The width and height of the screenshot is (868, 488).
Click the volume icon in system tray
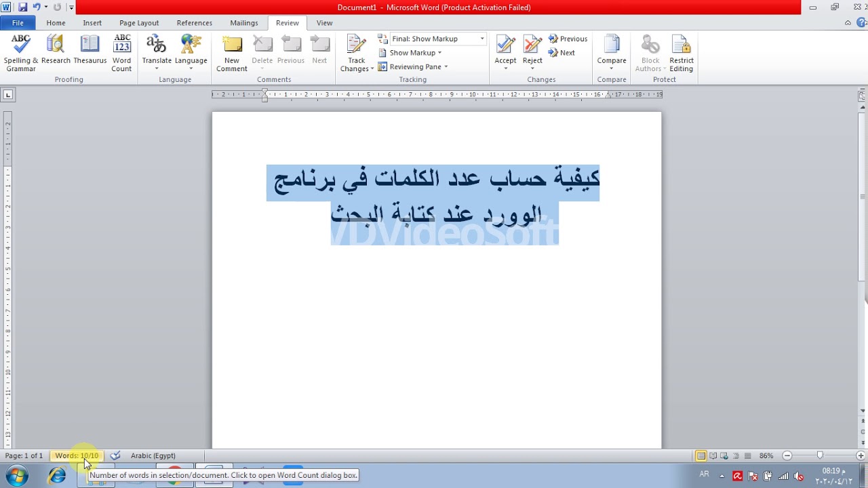(799, 476)
